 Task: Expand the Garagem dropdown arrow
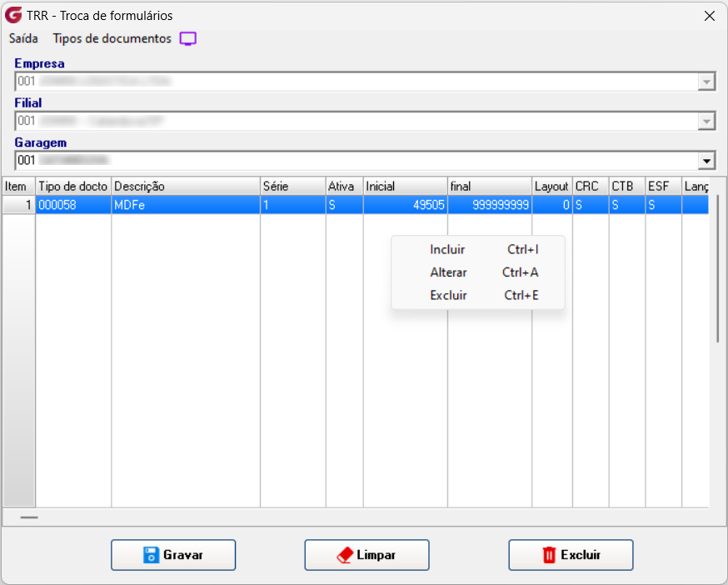(706, 161)
